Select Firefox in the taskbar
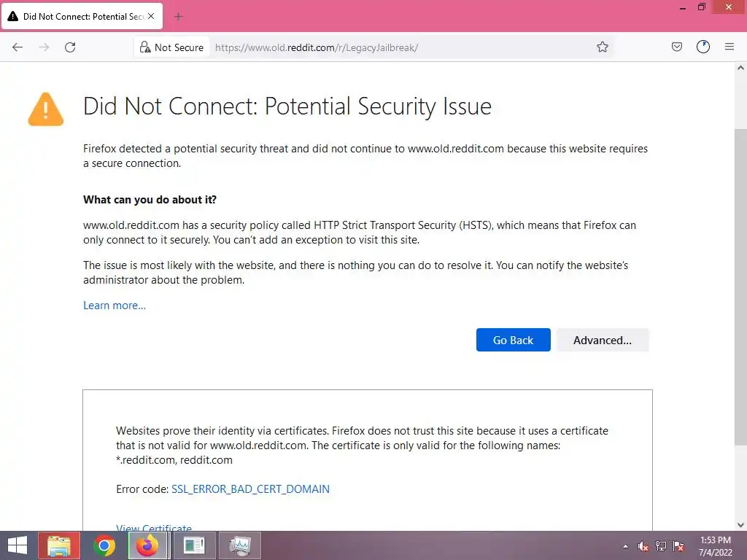 coord(147,545)
